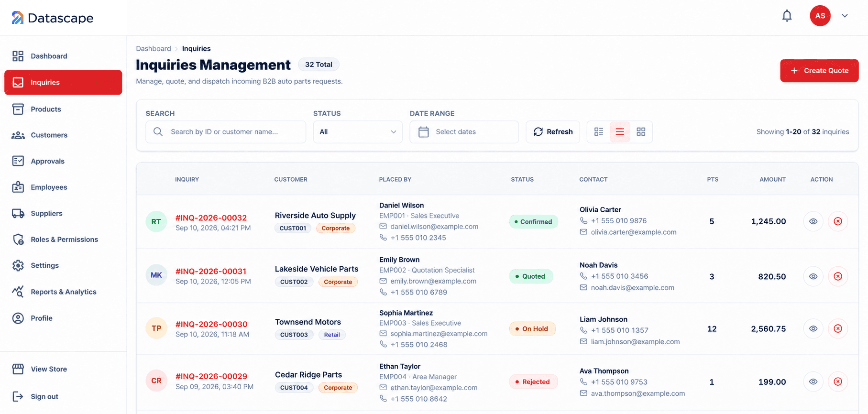Open Roles & Permissions
This screenshot has width=868, height=414.
point(63,240)
